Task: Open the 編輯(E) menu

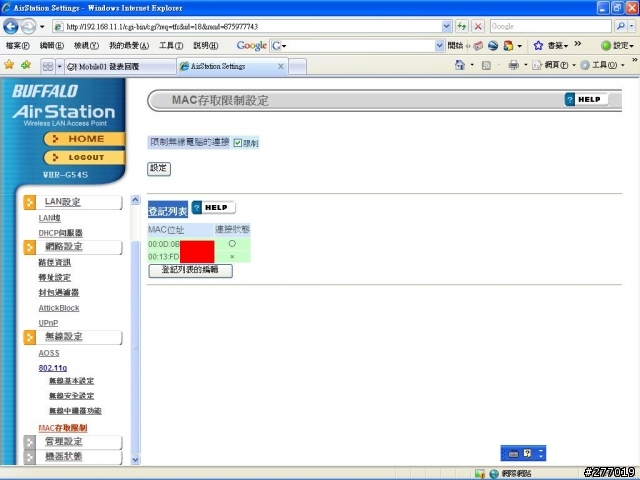Action: point(51,45)
